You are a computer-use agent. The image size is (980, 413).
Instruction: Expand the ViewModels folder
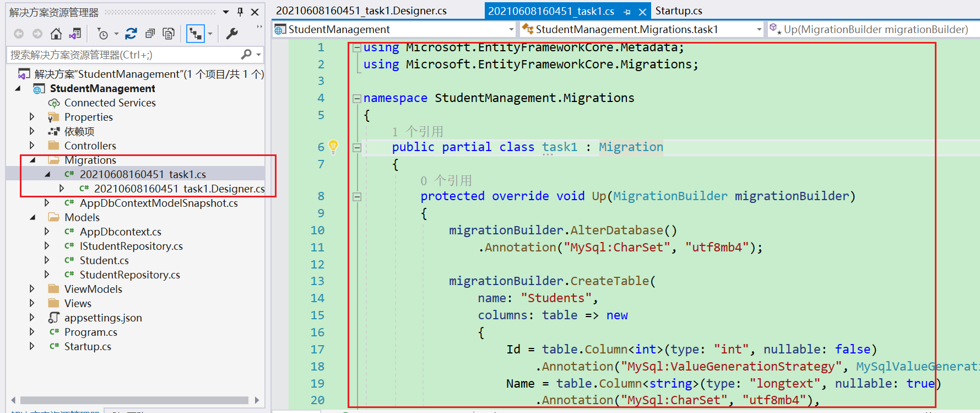[x=32, y=289]
